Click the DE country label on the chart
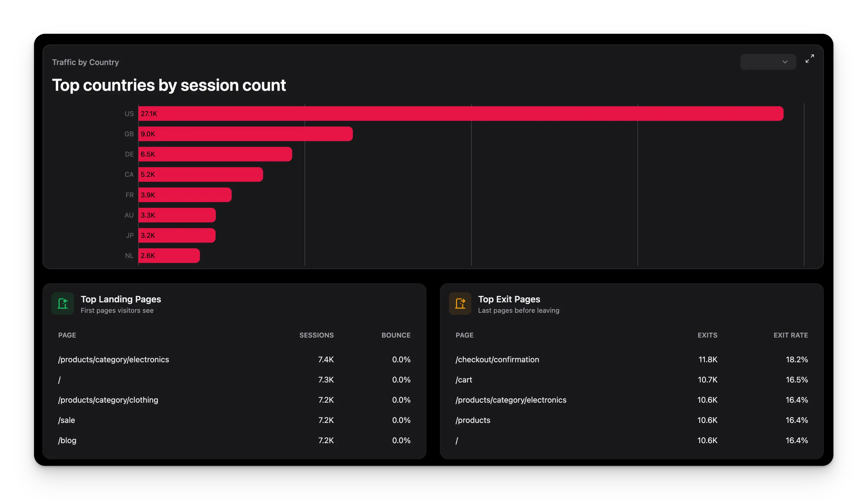868x500 pixels. click(129, 154)
